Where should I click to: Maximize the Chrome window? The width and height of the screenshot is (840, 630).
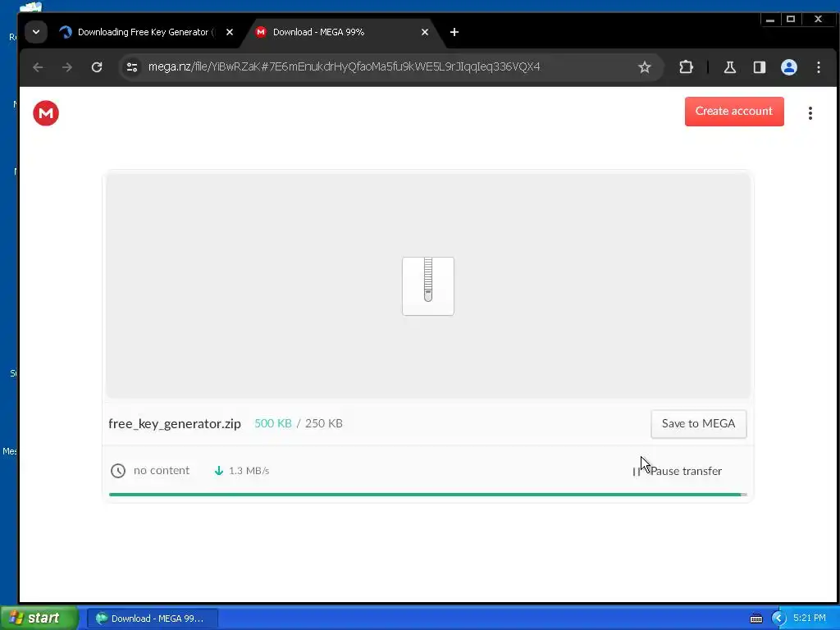(791, 20)
